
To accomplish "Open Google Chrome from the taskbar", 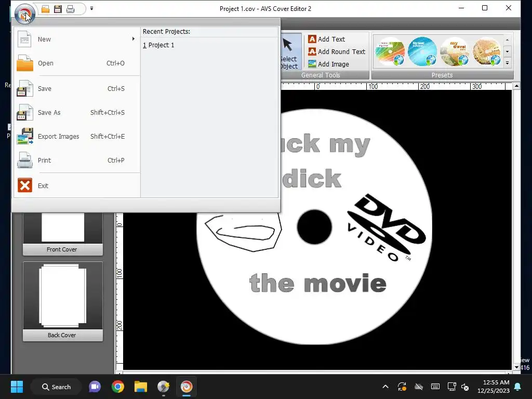I will pyautogui.click(x=118, y=387).
